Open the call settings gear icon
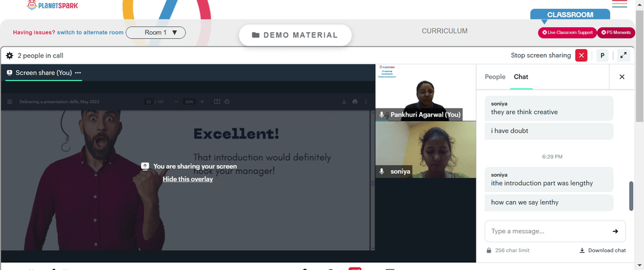 tap(10, 55)
